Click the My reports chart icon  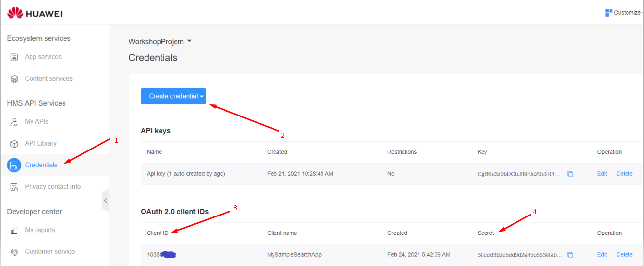click(15, 230)
